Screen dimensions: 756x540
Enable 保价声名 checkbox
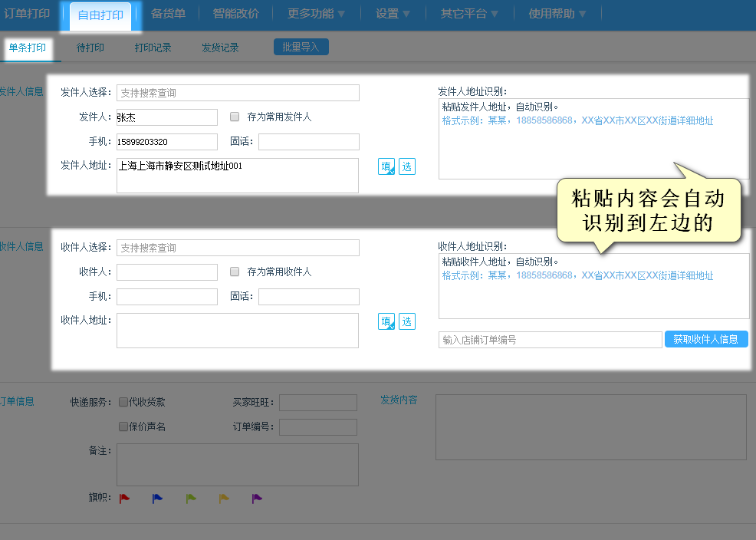point(123,426)
